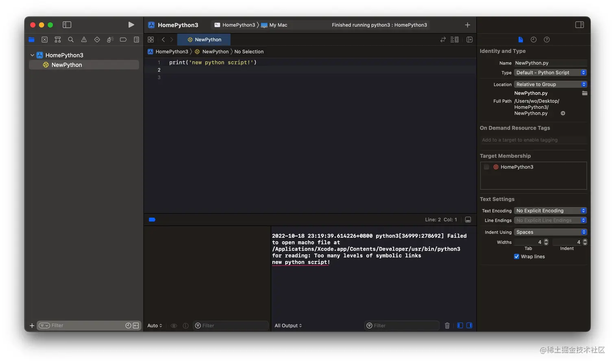This screenshot has height=364, width=615.
Task: Open the source control navigator
Action: pos(45,39)
